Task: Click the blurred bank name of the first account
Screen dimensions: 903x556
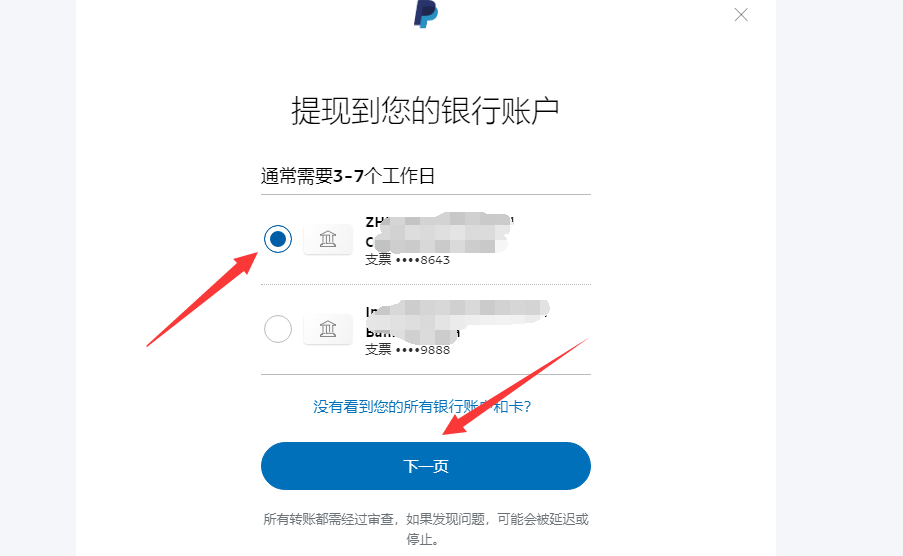Action: pyautogui.click(x=439, y=232)
